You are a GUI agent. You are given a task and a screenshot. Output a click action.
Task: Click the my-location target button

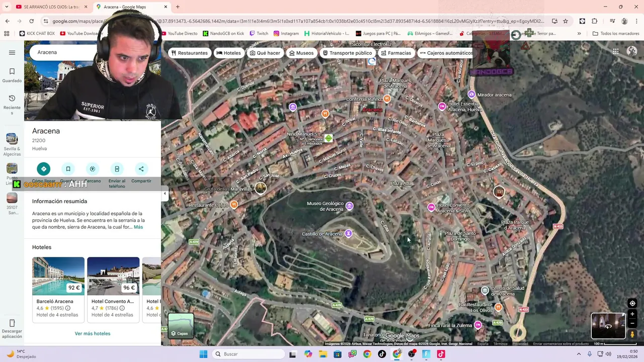[x=632, y=303]
